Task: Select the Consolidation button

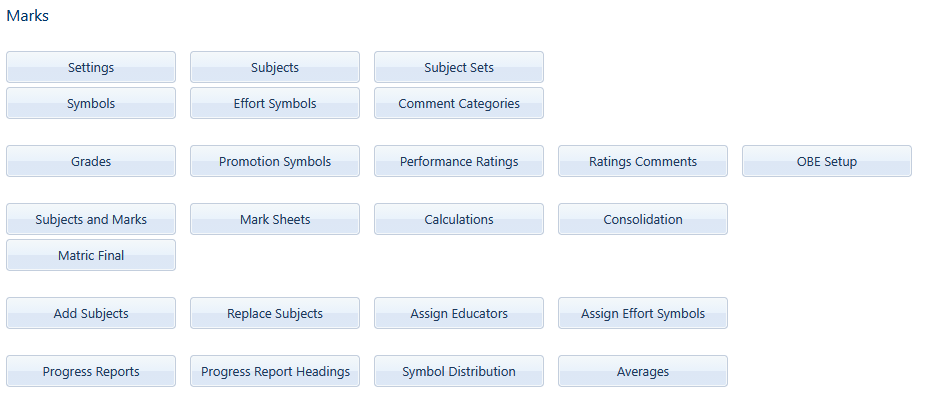Action: pos(643,219)
